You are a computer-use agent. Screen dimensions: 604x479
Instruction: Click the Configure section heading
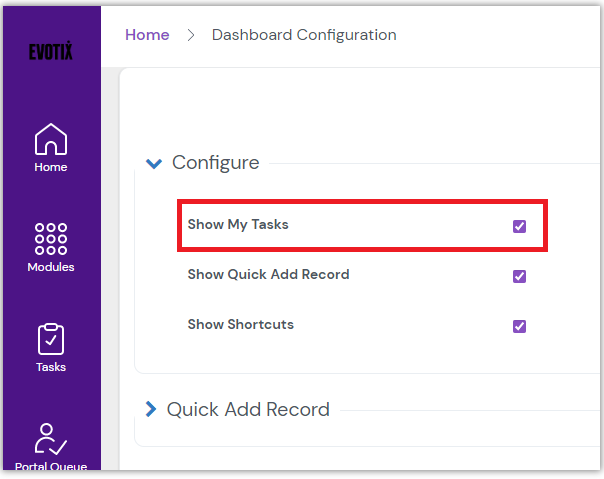[x=215, y=162]
